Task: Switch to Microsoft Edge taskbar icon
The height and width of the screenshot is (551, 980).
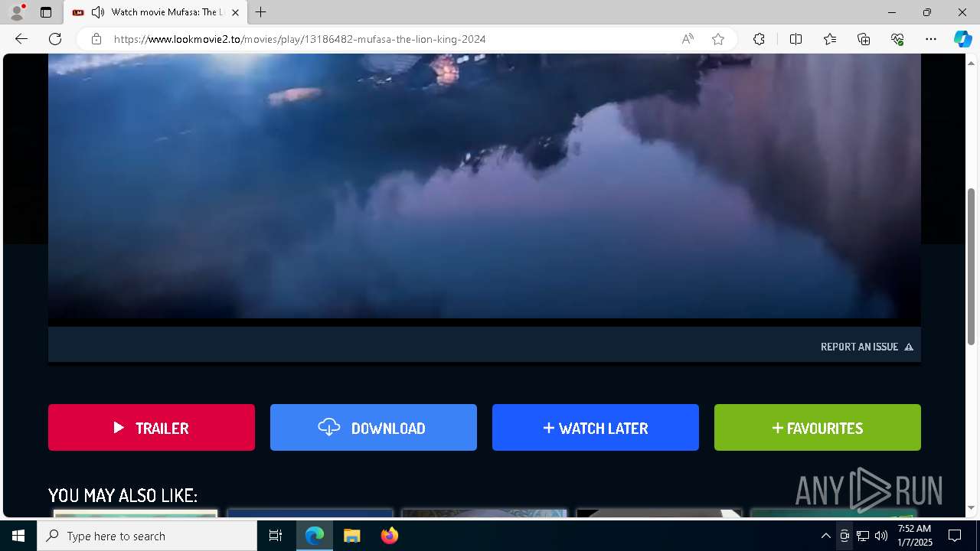Action: coord(315,536)
